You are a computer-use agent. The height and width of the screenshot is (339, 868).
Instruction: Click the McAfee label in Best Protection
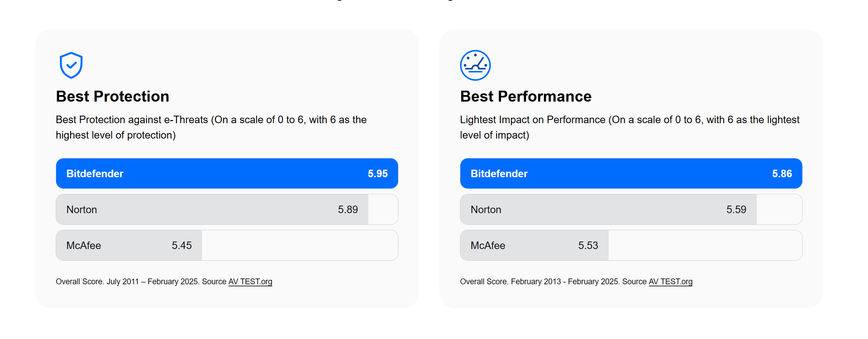click(x=84, y=246)
